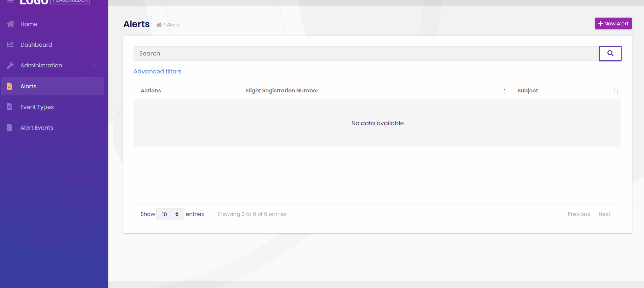
Task: Click the Alert Events document icon
Action: [x=9, y=128]
